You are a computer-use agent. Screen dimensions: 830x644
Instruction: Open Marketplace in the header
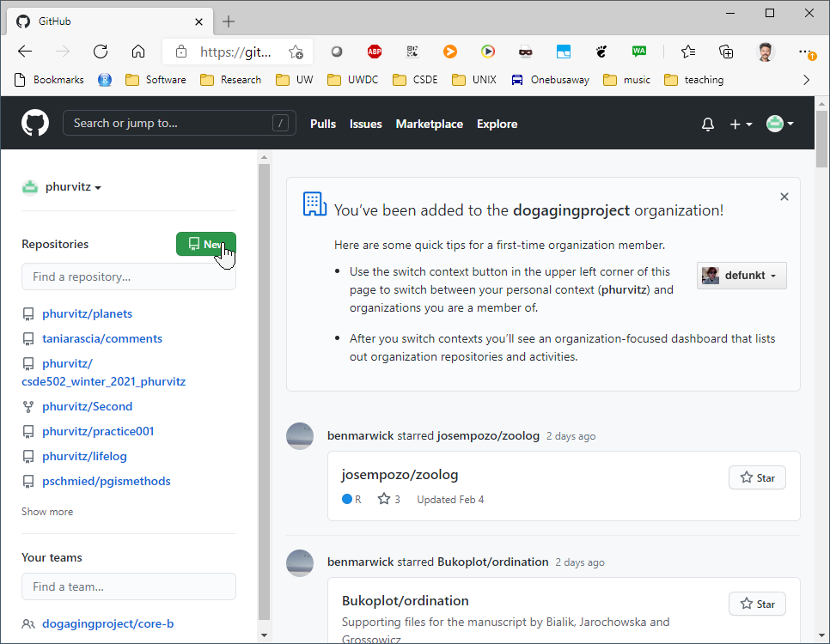[430, 124]
